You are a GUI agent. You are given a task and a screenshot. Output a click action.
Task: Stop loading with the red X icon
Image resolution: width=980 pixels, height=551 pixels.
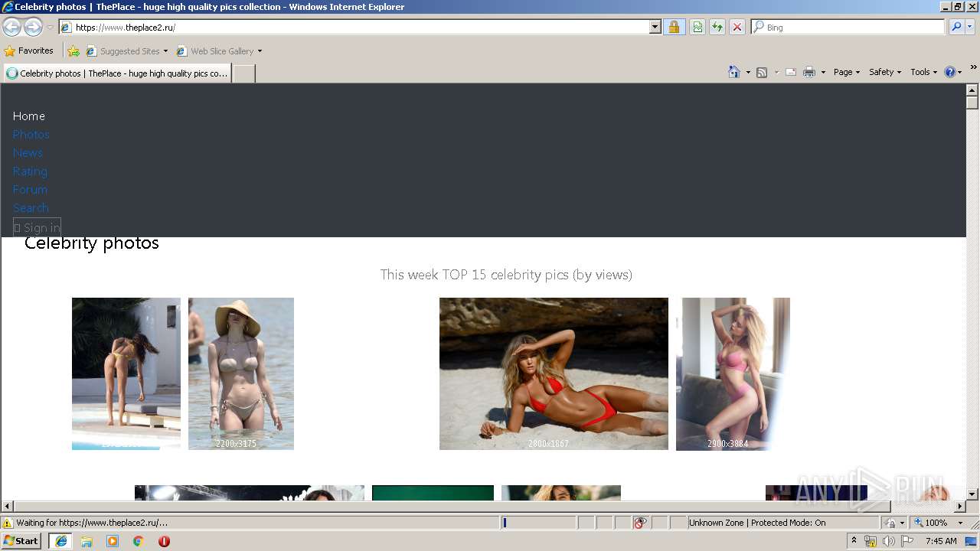737,27
